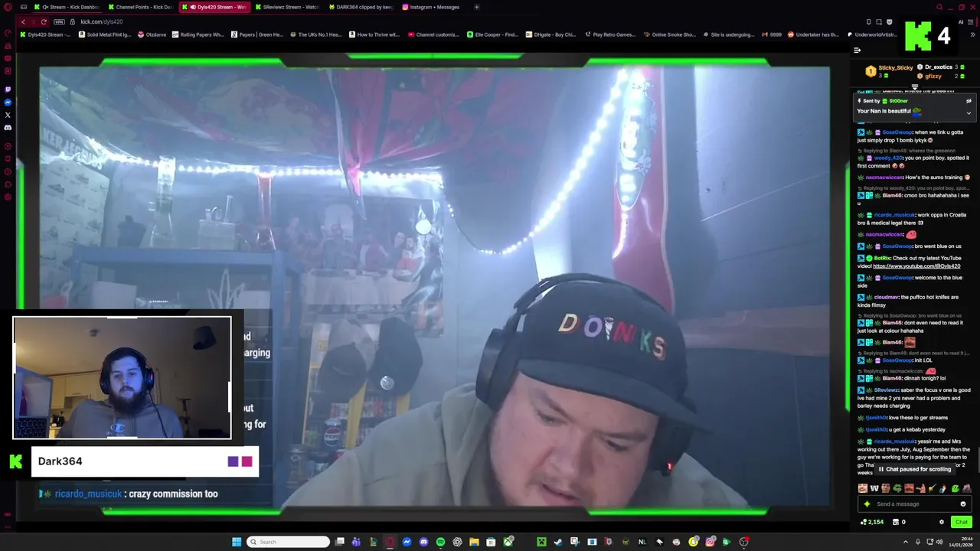Click Sticky_Sticky top gifter name

[895, 68]
